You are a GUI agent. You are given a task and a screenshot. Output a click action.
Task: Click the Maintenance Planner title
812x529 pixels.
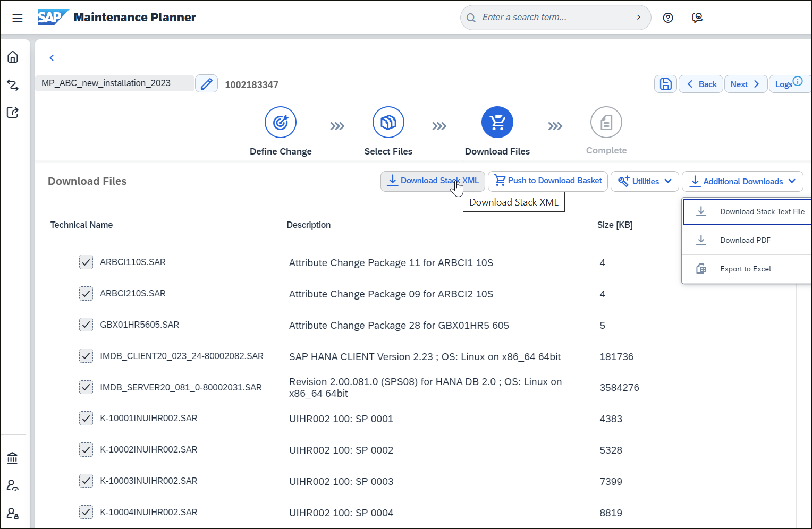coord(134,18)
